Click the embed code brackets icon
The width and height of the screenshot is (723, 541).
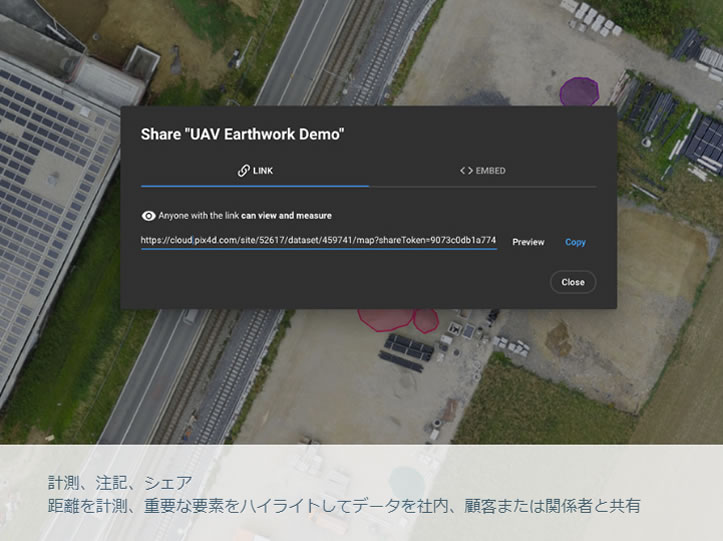coord(466,171)
